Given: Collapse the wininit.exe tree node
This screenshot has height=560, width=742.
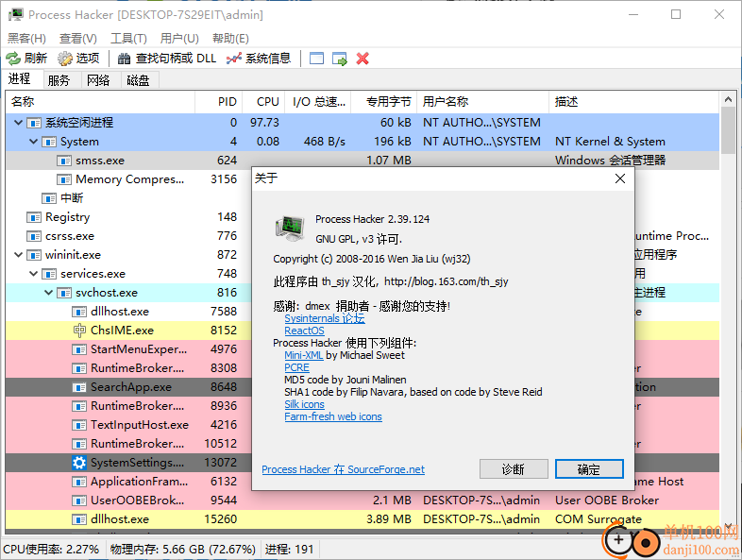Looking at the screenshot, I should pos(19,255).
